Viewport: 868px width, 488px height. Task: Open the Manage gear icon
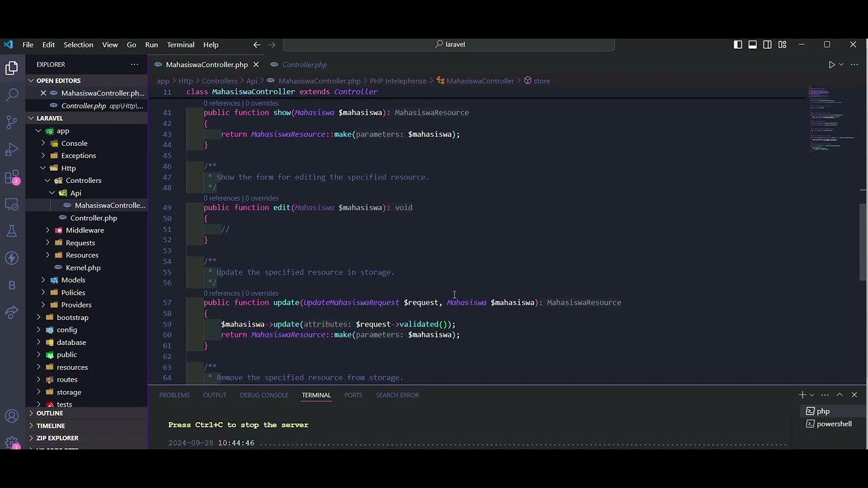coord(12,443)
